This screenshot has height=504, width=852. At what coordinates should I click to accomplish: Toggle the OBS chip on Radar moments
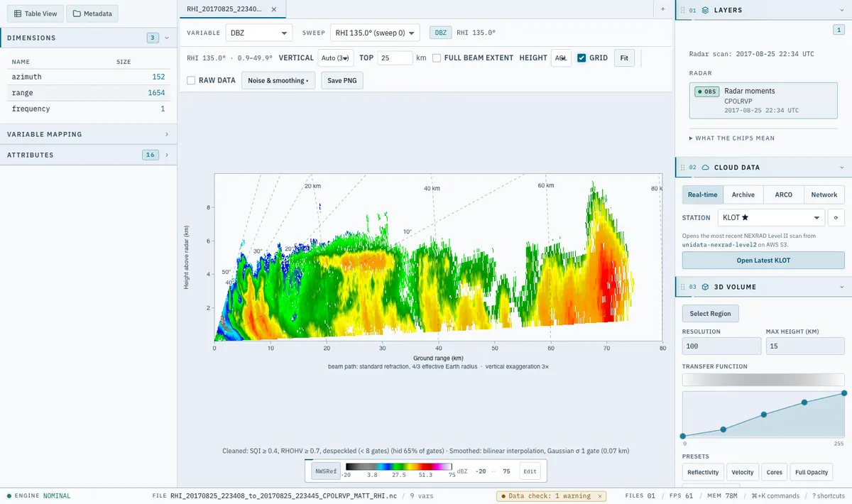click(x=706, y=92)
